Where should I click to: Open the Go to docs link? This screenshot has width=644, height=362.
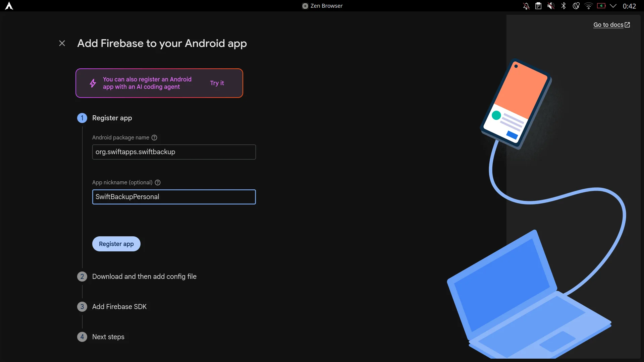(611, 25)
